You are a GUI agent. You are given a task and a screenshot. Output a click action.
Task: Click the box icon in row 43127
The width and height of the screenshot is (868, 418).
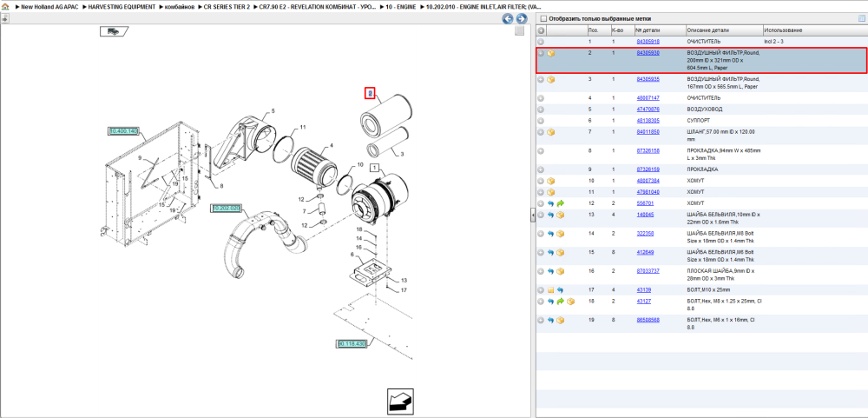point(570,301)
